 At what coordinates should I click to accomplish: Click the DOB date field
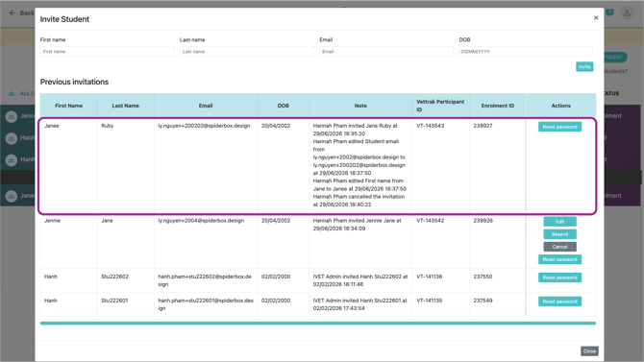click(526, 51)
